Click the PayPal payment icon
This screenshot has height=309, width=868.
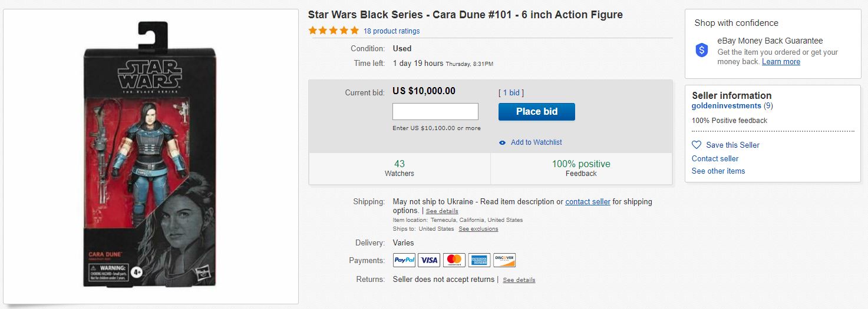click(404, 260)
